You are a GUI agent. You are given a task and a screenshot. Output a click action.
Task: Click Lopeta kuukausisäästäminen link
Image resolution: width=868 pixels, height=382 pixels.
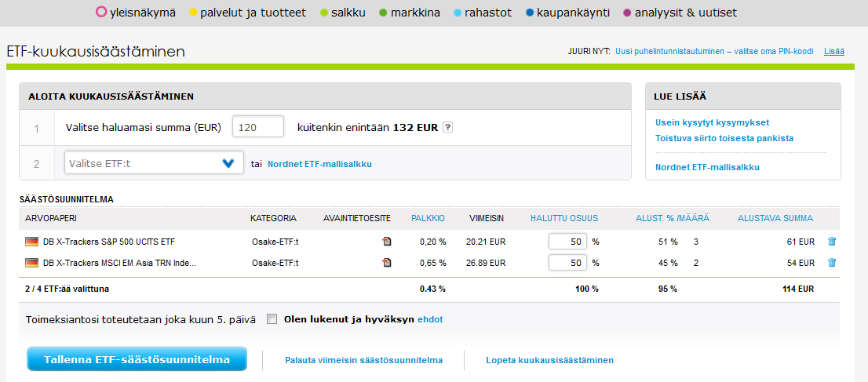(549, 360)
